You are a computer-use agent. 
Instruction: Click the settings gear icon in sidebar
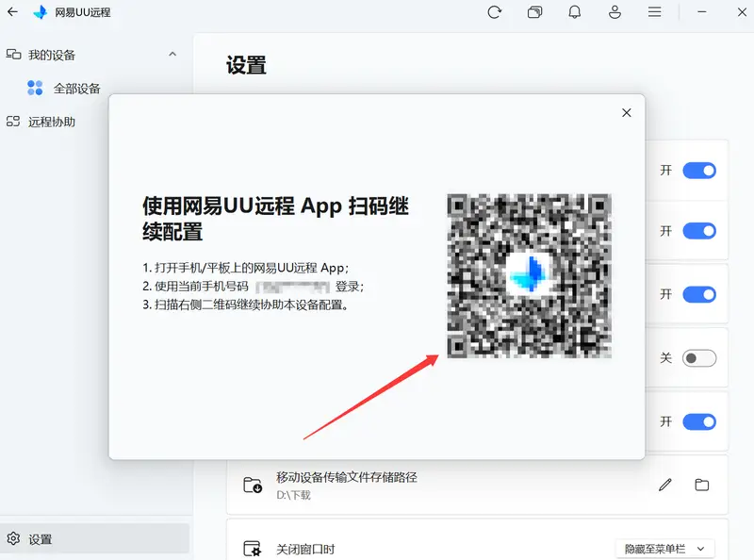coord(13,539)
